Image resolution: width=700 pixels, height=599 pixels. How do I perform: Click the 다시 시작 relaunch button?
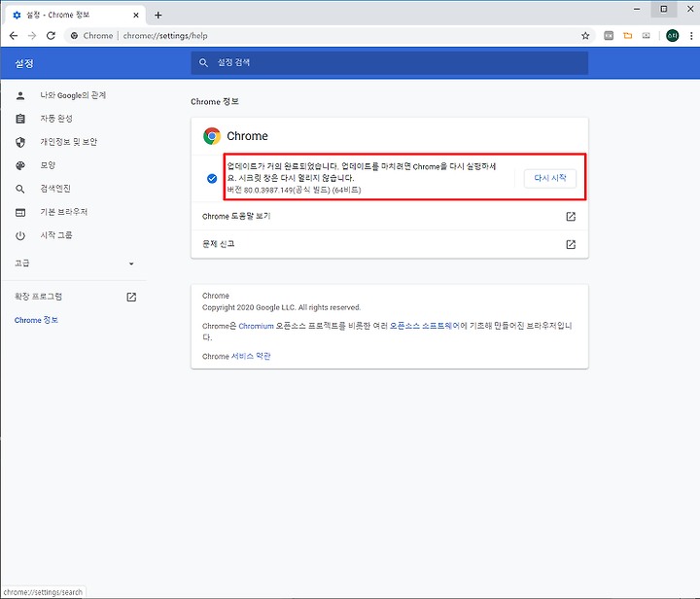[x=550, y=178]
